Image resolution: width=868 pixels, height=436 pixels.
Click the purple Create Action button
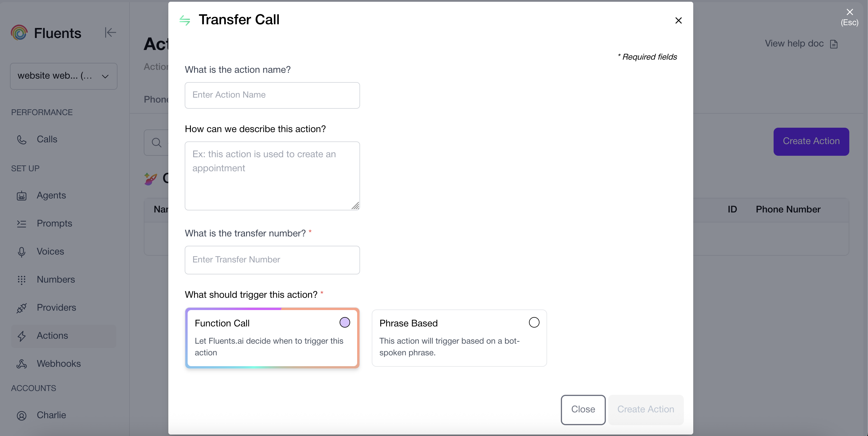click(811, 141)
